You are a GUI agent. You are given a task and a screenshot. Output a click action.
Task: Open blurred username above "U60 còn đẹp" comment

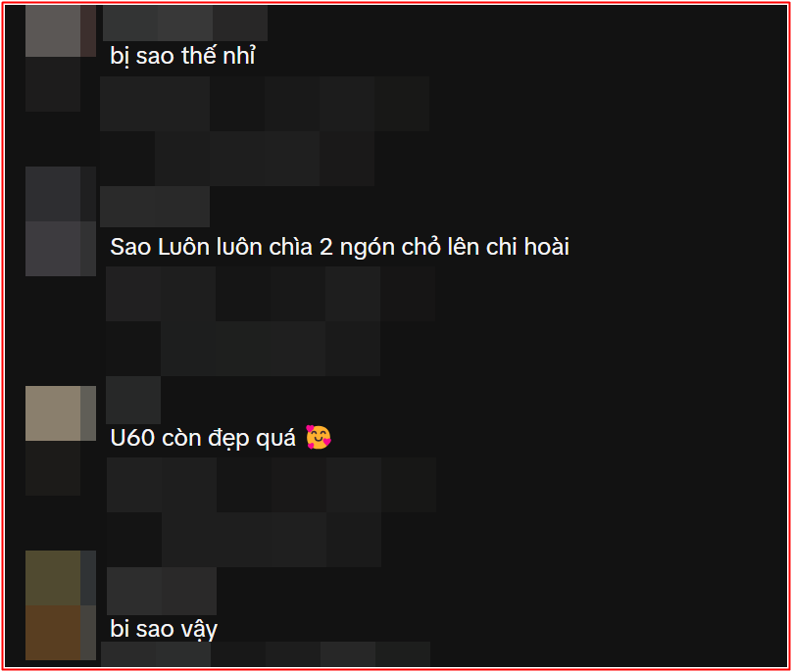click(133, 400)
